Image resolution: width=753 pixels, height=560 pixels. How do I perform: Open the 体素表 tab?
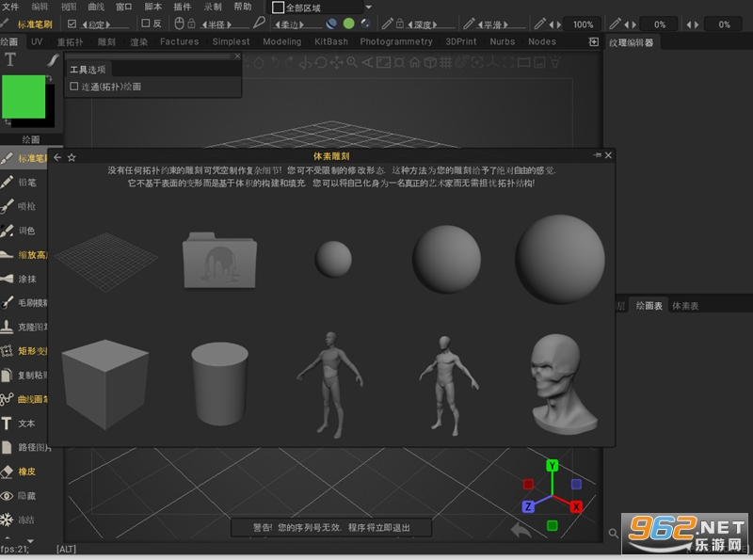pyautogui.click(x=685, y=306)
